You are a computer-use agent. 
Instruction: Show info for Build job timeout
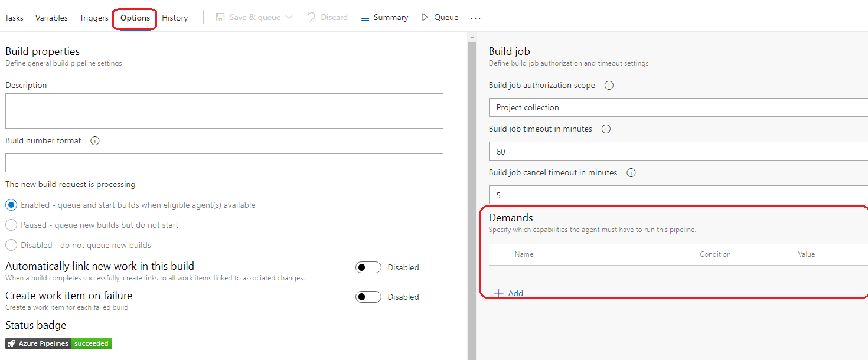[x=606, y=129]
